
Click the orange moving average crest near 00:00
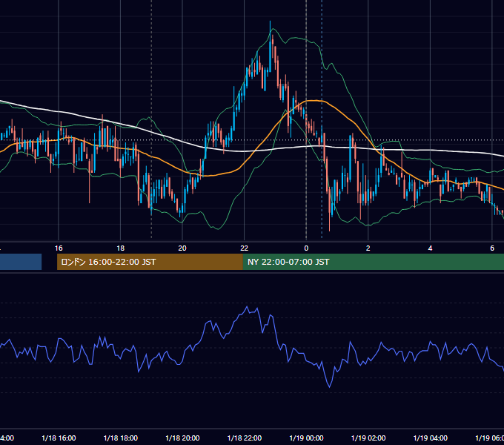click(x=314, y=101)
